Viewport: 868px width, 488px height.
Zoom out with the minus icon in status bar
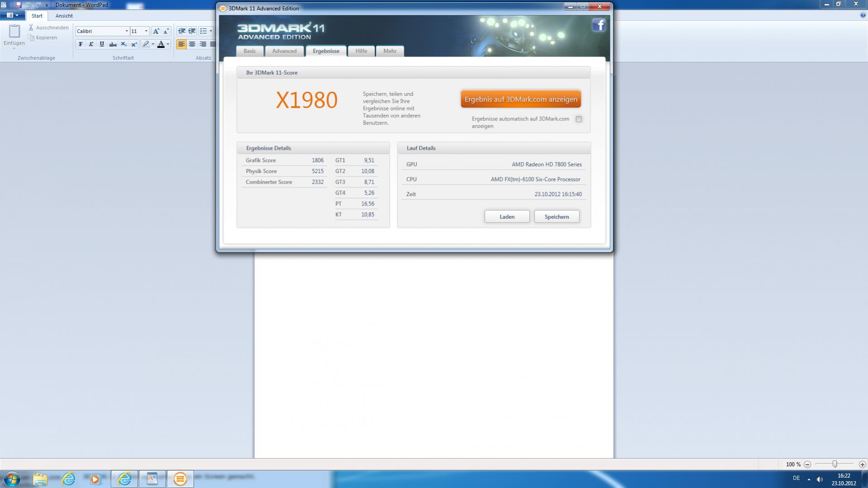[x=807, y=464]
